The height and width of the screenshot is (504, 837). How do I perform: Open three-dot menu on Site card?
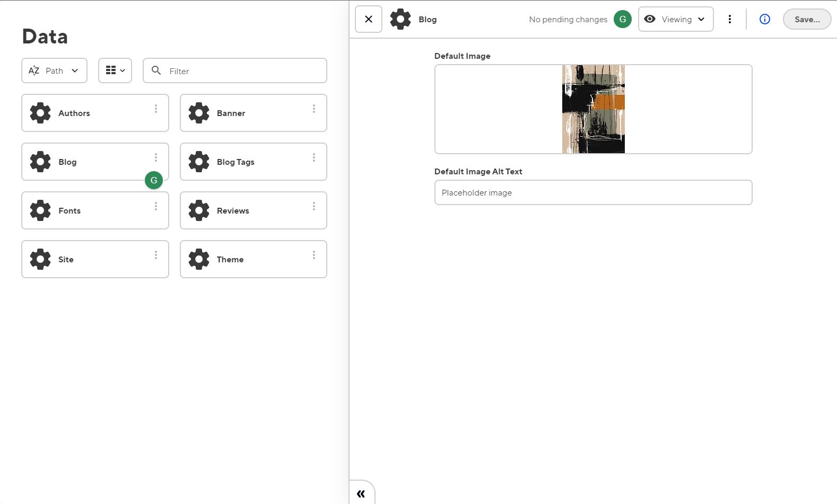pos(155,255)
